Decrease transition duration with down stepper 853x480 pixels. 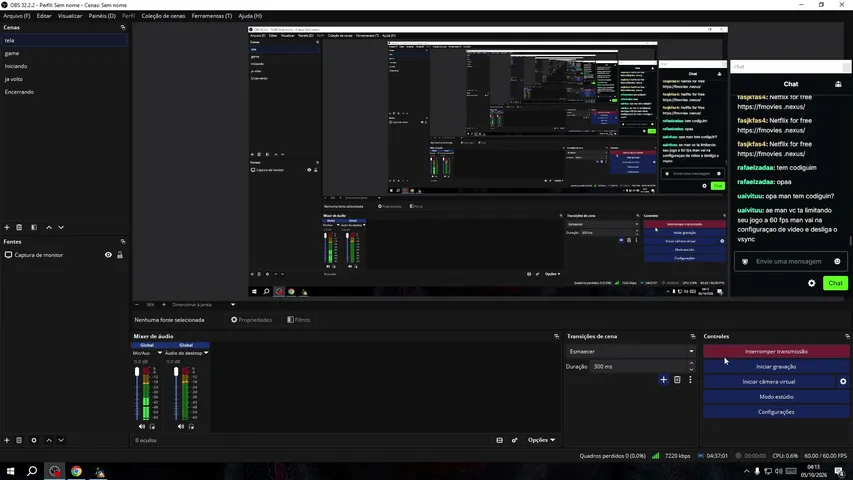tap(691, 370)
